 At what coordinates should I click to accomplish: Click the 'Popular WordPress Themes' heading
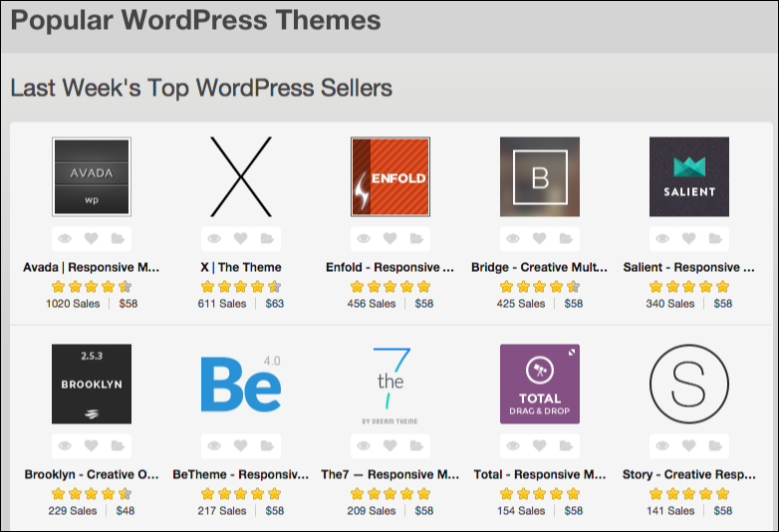[195, 20]
